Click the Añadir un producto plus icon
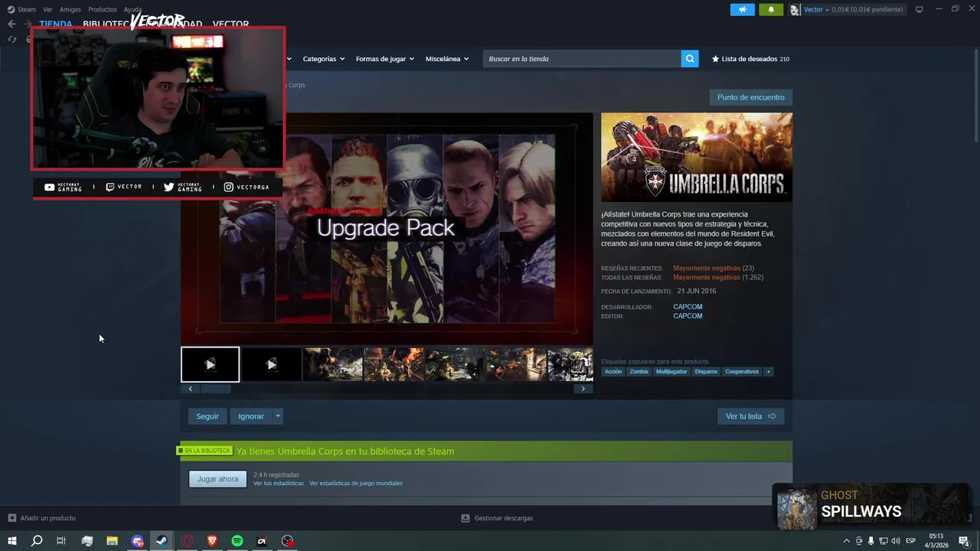Screen dimensions: 980x551 tap(11, 518)
